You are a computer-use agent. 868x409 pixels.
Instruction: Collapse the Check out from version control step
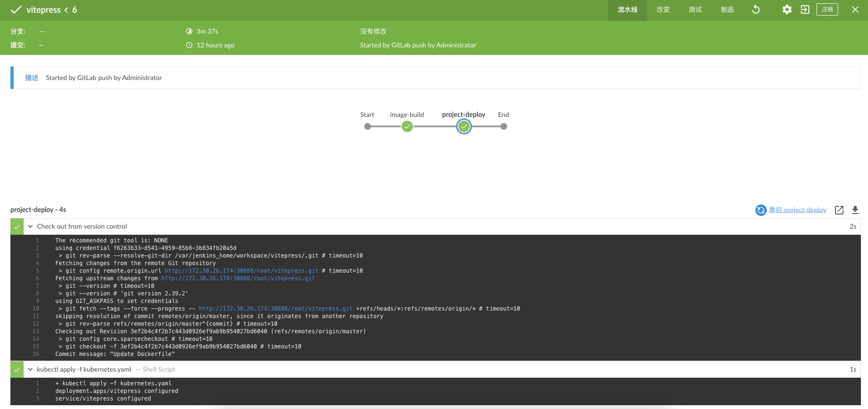coord(30,226)
